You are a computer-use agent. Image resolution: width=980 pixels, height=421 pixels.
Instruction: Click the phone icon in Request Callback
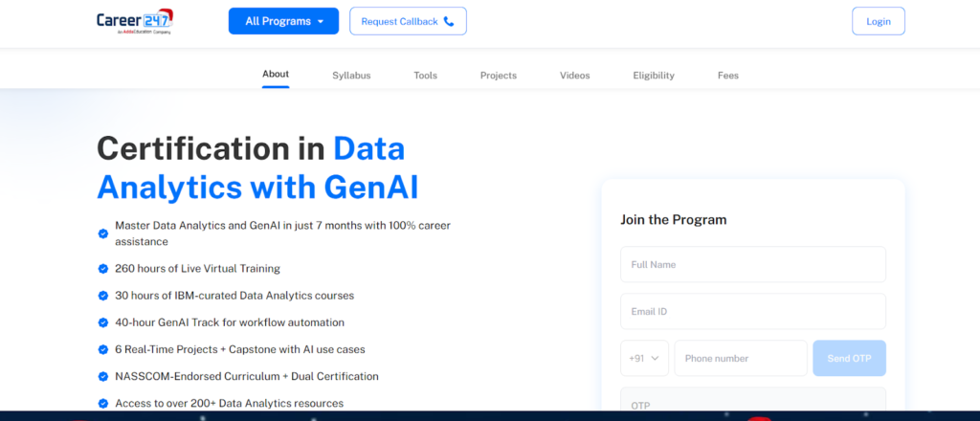449,21
